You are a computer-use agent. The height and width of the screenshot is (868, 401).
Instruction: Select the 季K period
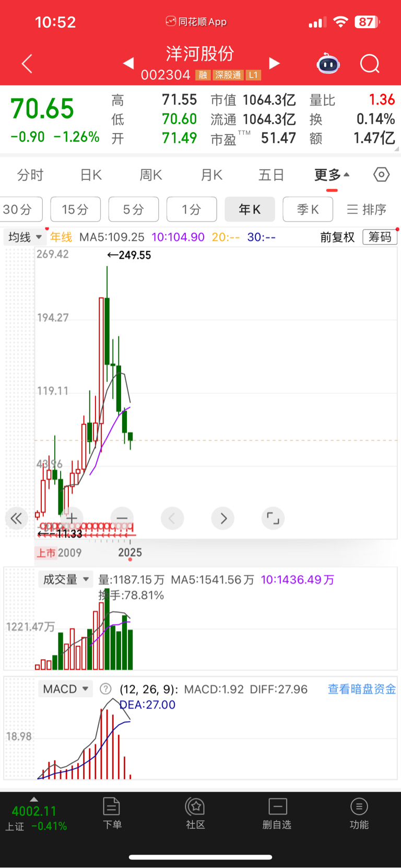[308, 209]
